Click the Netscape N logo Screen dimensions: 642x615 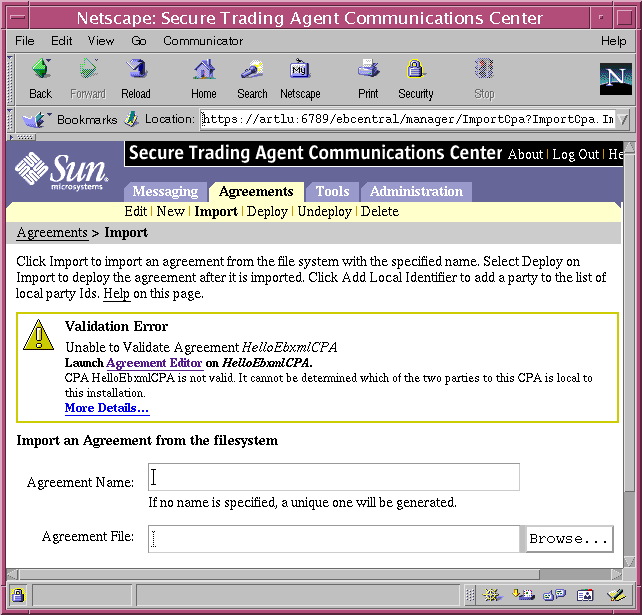point(615,79)
